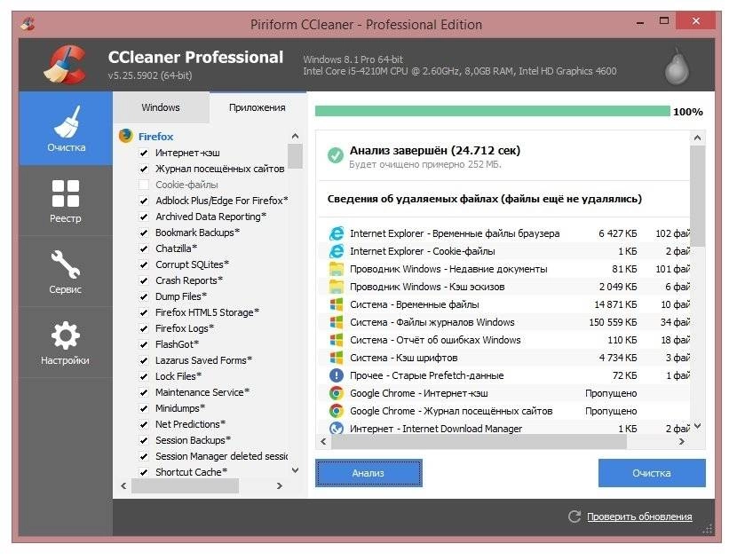Click the Internet Explorer icon for Cookie-файлы row
Screen dimensions: 737x560
pyautogui.click(x=336, y=251)
